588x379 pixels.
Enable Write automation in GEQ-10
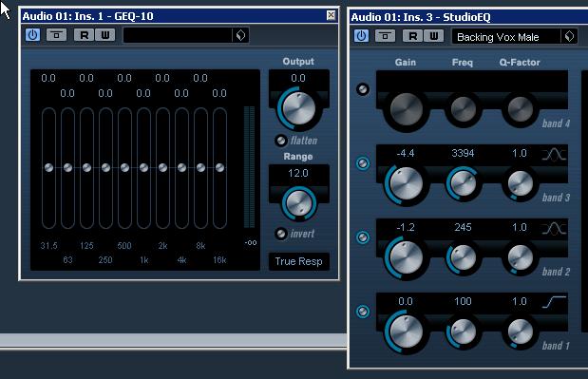coord(105,35)
